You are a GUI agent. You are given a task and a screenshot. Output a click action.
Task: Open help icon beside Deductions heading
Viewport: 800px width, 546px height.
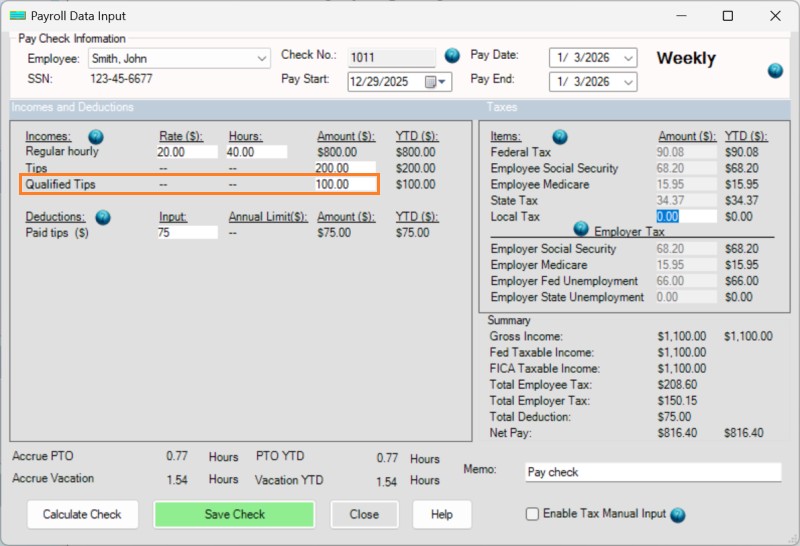103,217
